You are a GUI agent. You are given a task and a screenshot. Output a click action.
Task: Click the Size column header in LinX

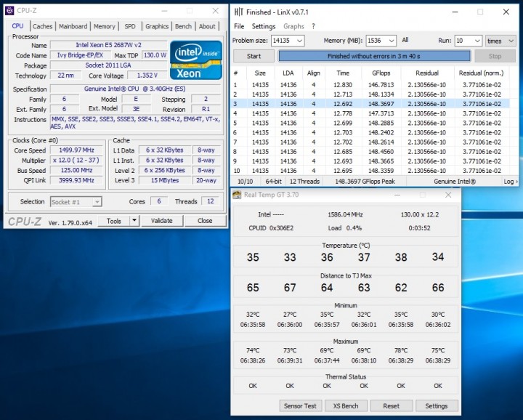point(260,73)
